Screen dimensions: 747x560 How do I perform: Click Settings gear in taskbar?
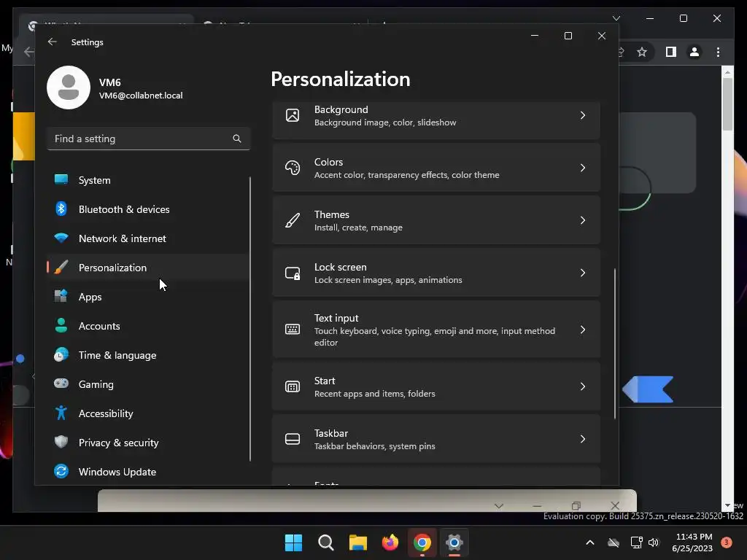(x=454, y=542)
